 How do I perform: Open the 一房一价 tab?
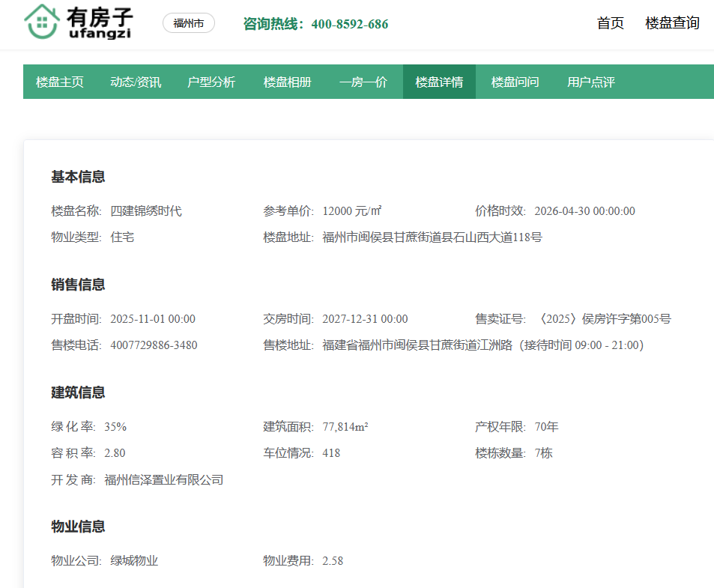tap(363, 82)
